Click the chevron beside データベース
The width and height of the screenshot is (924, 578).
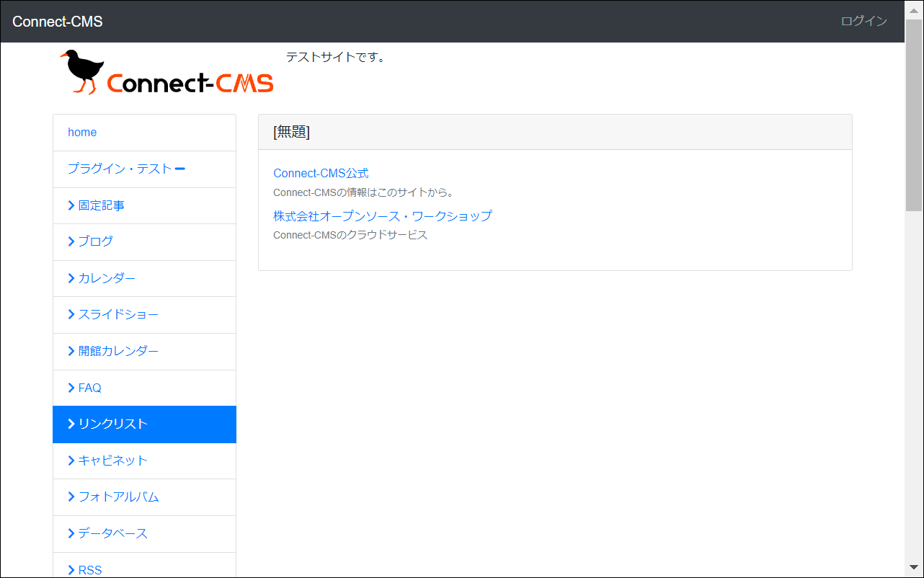click(71, 534)
